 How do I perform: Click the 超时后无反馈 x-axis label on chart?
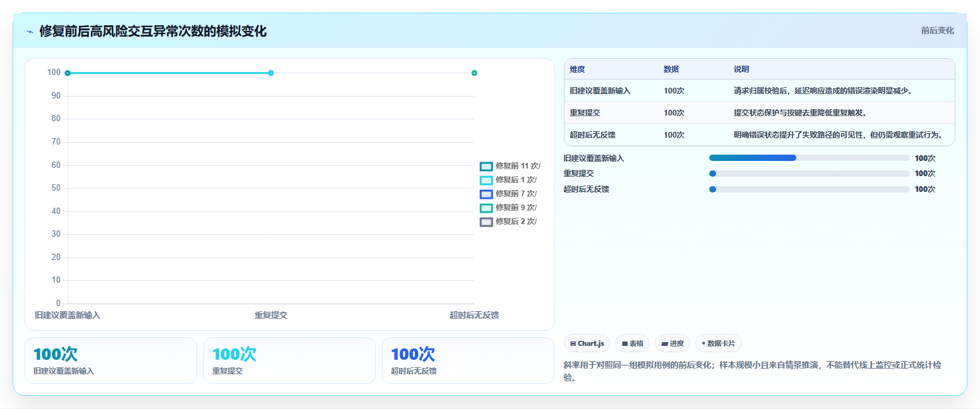pyautogui.click(x=474, y=315)
